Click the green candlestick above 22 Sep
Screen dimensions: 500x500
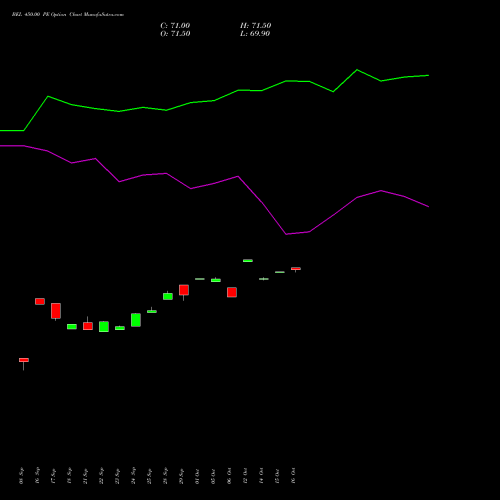104,327
